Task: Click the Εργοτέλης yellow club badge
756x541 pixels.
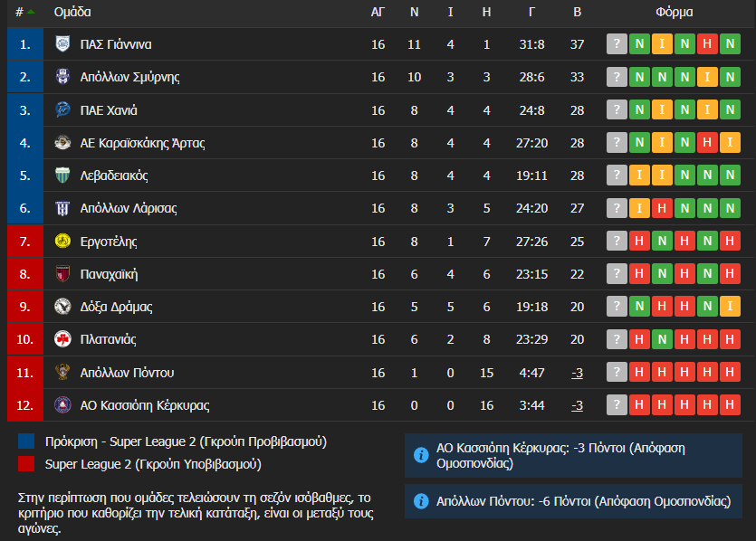Action: [62, 242]
